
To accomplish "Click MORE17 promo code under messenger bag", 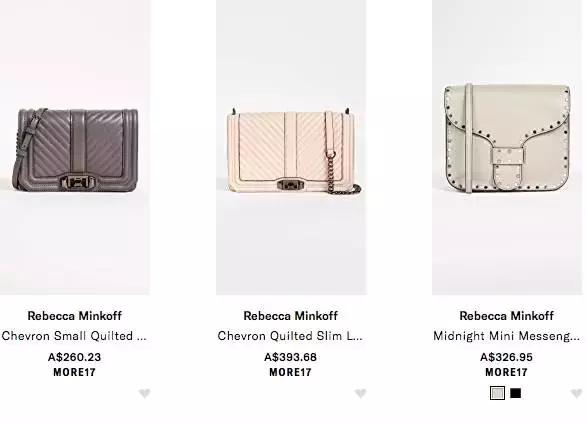I will tap(507, 372).
